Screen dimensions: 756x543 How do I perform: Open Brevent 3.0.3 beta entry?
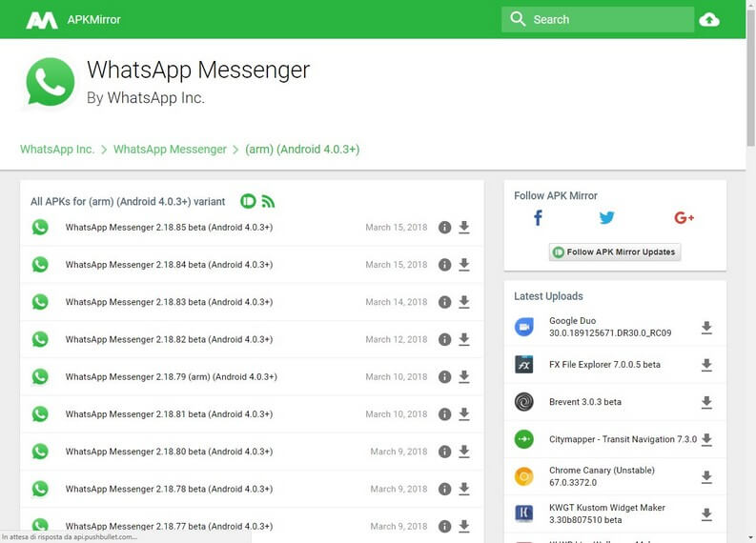coord(584,402)
